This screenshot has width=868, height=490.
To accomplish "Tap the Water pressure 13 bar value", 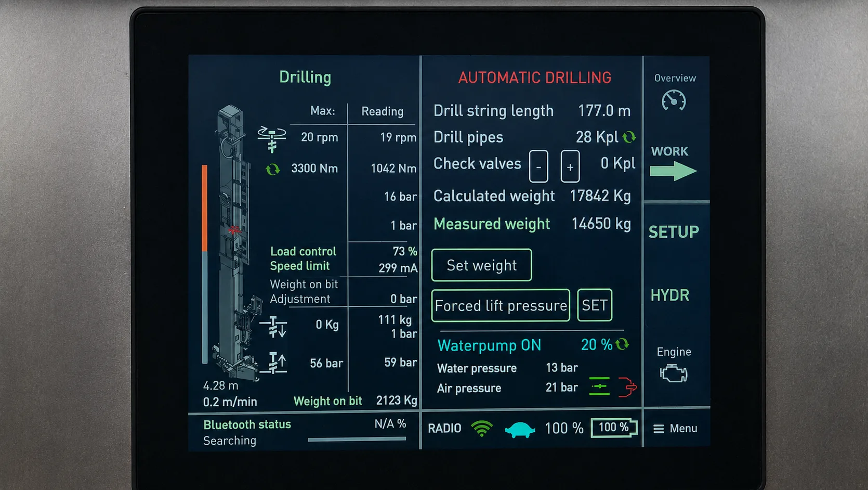I will pos(562,368).
